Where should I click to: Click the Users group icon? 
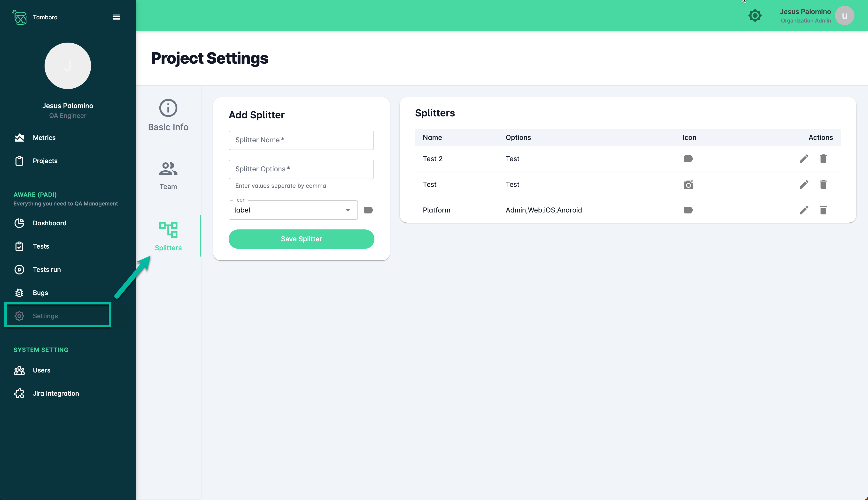pyautogui.click(x=19, y=370)
